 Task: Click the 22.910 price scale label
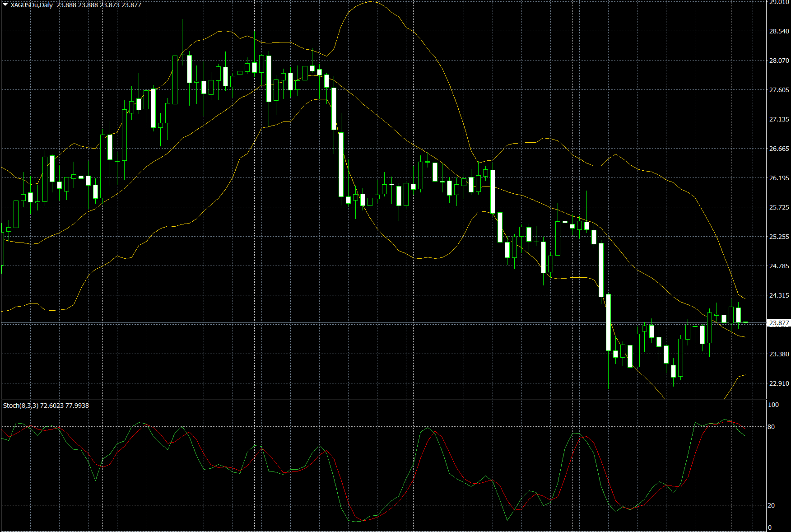tap(779, 383)
